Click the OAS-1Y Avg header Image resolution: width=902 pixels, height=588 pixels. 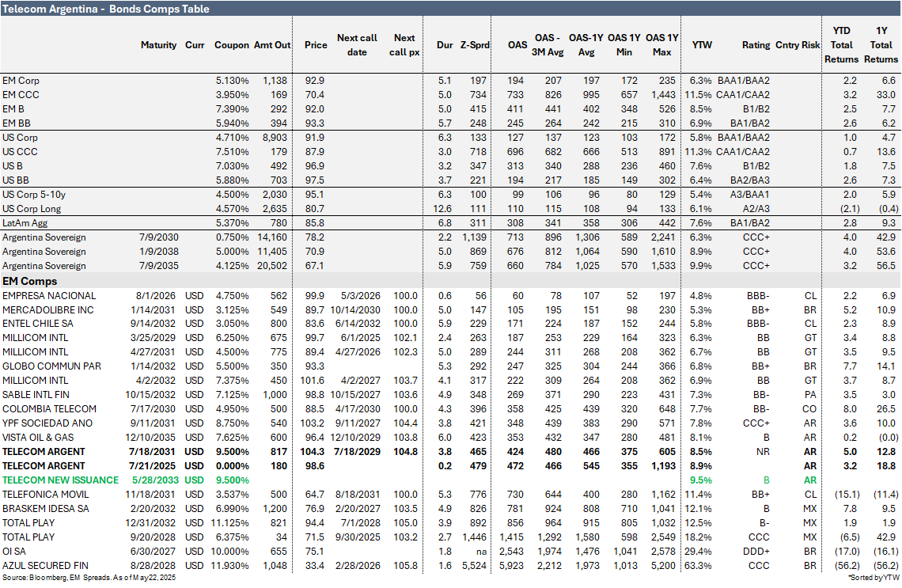586,45
